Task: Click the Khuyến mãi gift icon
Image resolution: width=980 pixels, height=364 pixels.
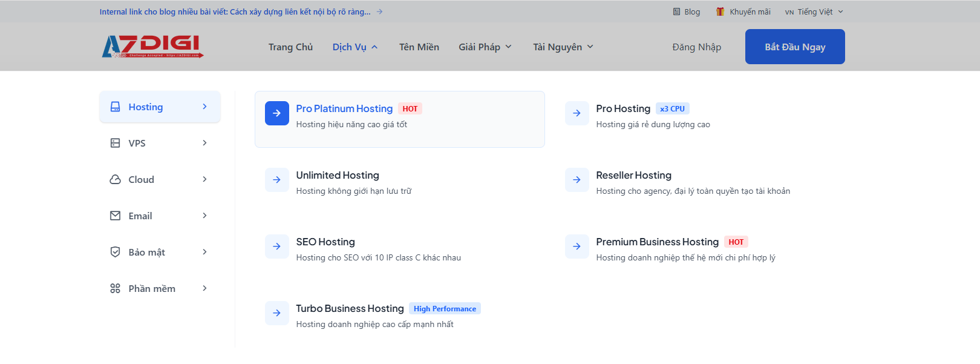Action: point(720,12)
